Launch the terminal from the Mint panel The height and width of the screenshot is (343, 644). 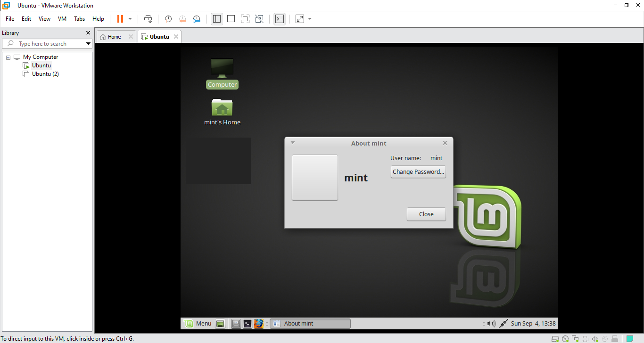click(x=247, y=324)
